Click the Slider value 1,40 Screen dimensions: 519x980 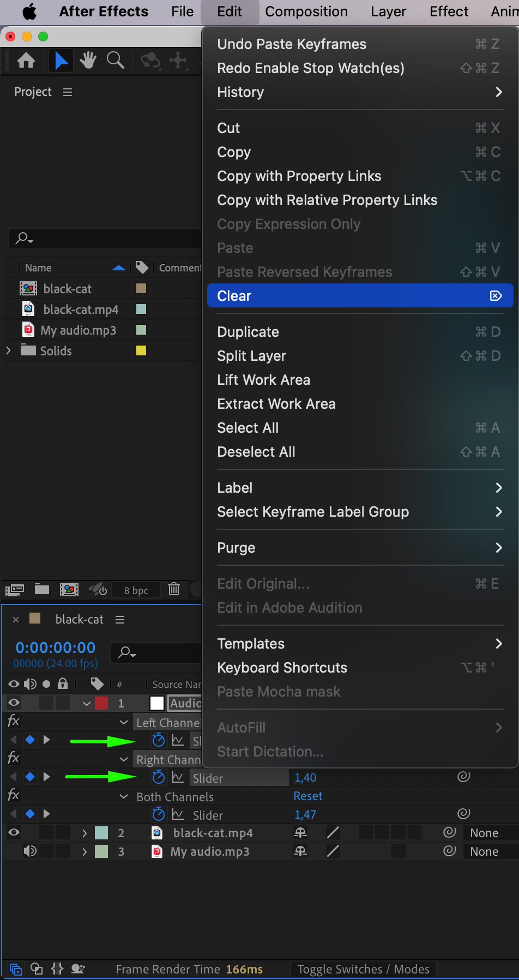coord(305,777)
